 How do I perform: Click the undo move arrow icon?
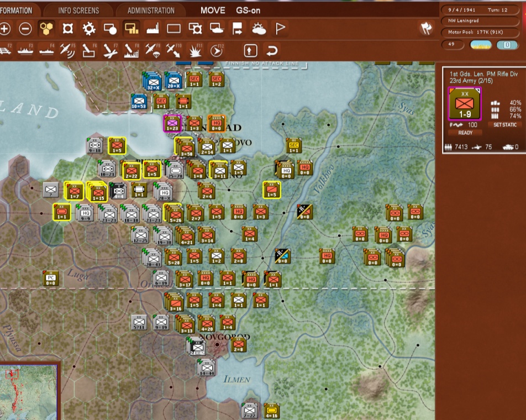272,51
